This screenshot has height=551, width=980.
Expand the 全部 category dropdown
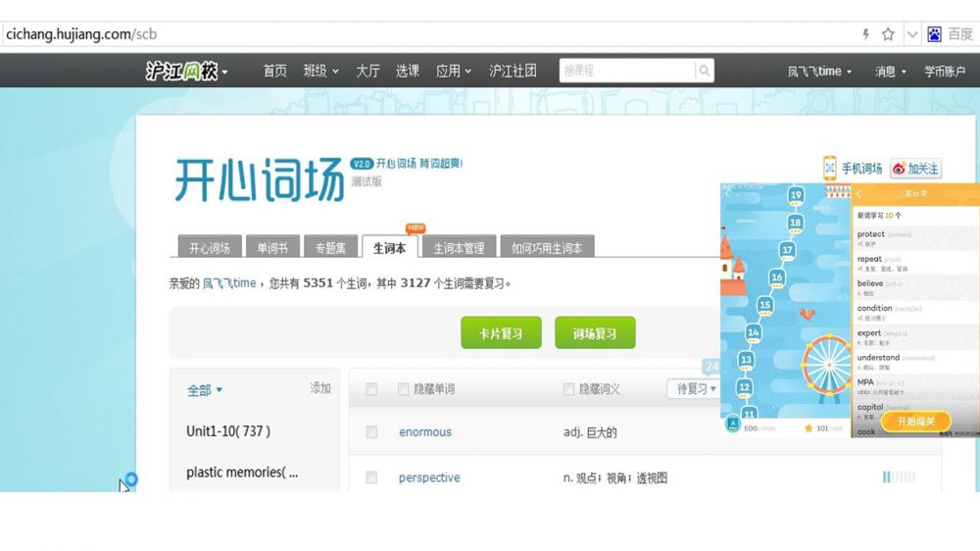pos(205,390)
